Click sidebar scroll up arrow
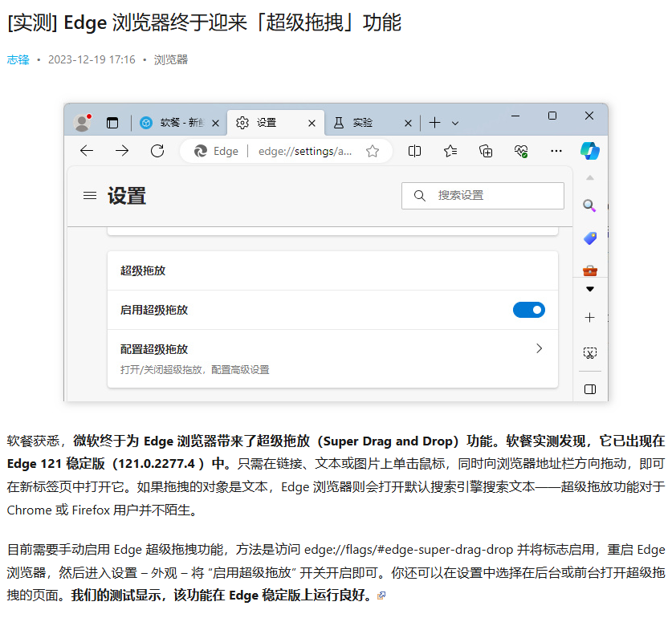Viewport: 672px width, 618px height. coord(590,178)
